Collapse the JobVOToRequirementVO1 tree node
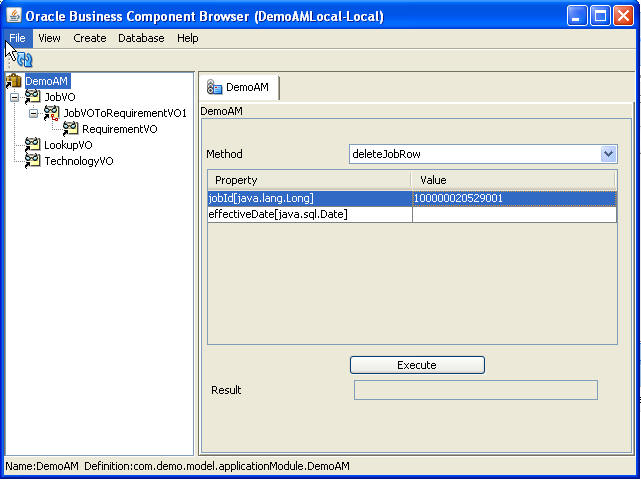The image size is (641, 480). tap(34, 114)
